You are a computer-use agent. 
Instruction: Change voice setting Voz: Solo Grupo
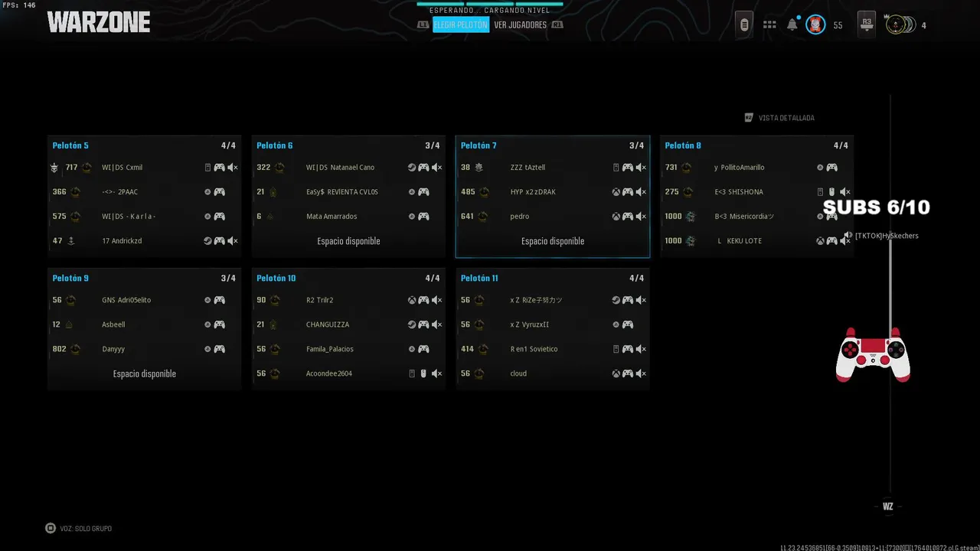coord(86,529)
